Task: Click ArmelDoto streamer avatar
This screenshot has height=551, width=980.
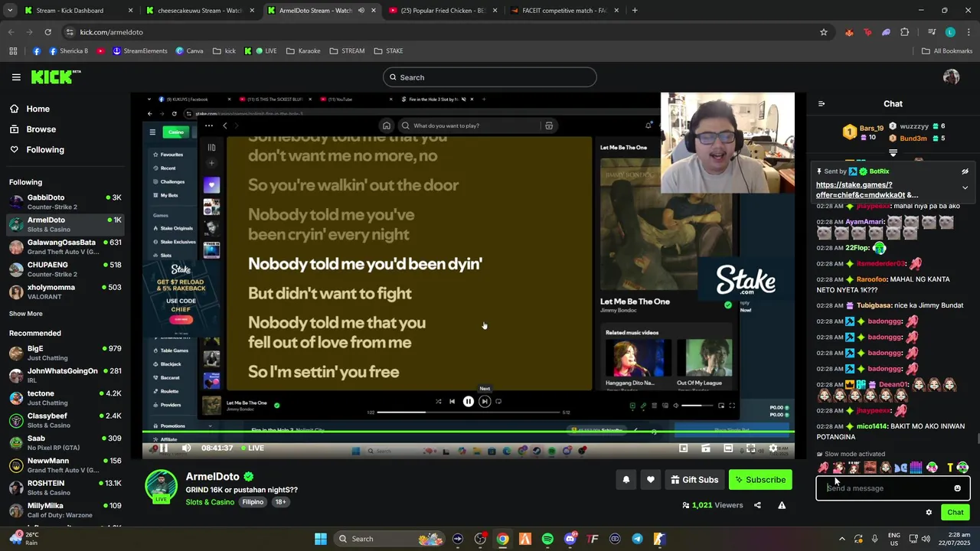Action: click(x=161, y=487)
